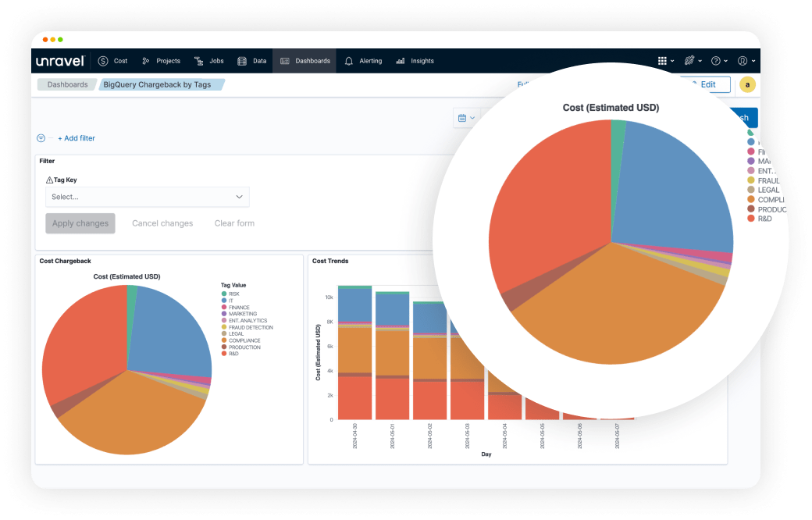
Task: Click the Unravel logo in the navbar
Action: click(59, 61)
